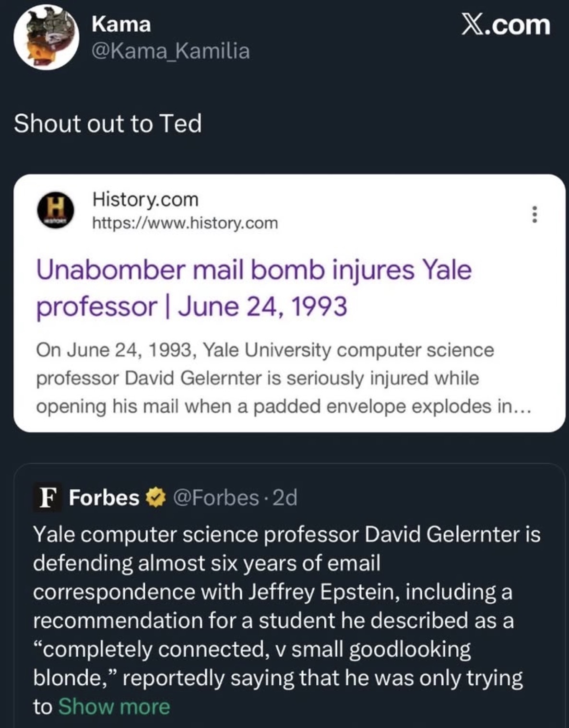Click the History.com site name
The width and height of the screenshot is (569, 728).
point(145,199)
